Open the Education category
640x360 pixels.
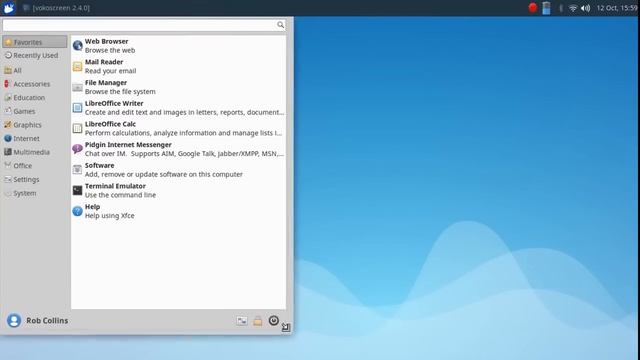click(x=35, y=98)
